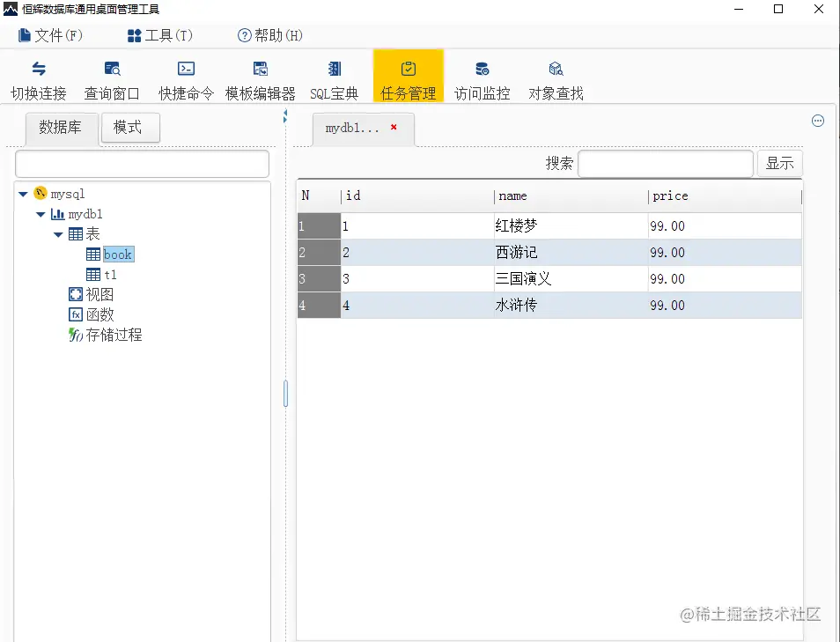The height and width of the screenshot is (642, 840).
Task: Click the 表 table group icon
Action: (76, 234)
